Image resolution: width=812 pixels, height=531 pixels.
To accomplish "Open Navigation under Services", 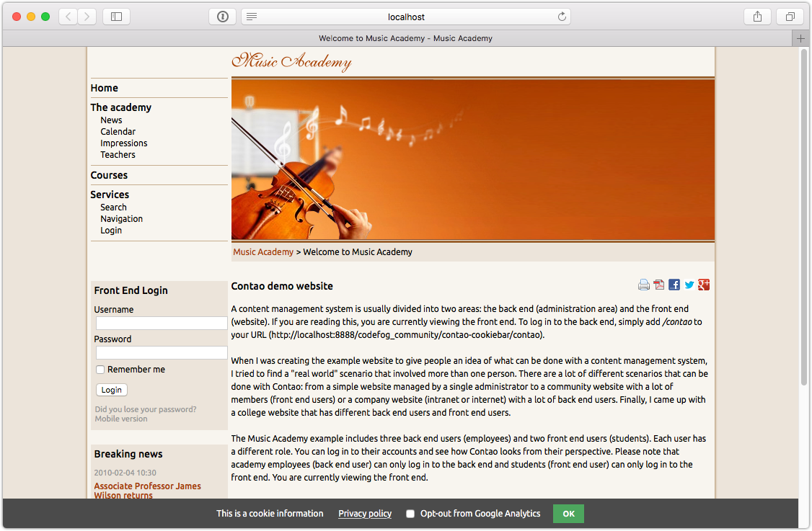I will point(122,219).
